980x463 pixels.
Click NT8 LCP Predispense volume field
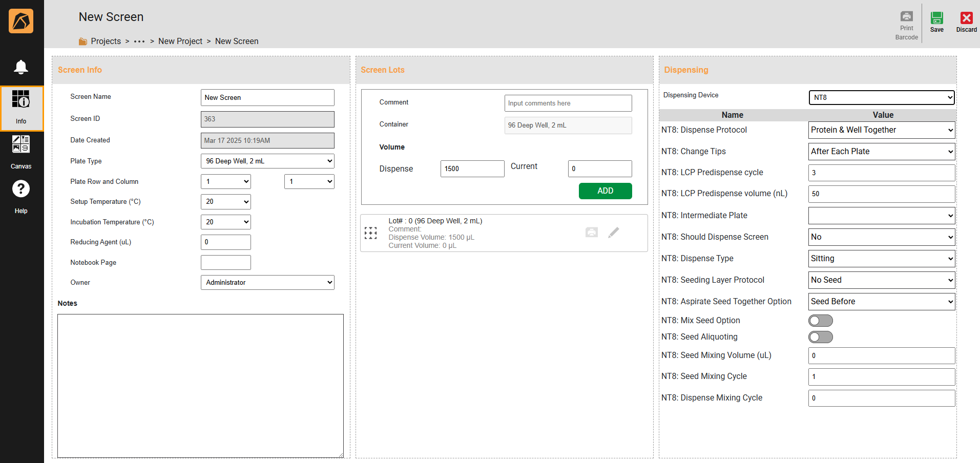tap(882, 194)
